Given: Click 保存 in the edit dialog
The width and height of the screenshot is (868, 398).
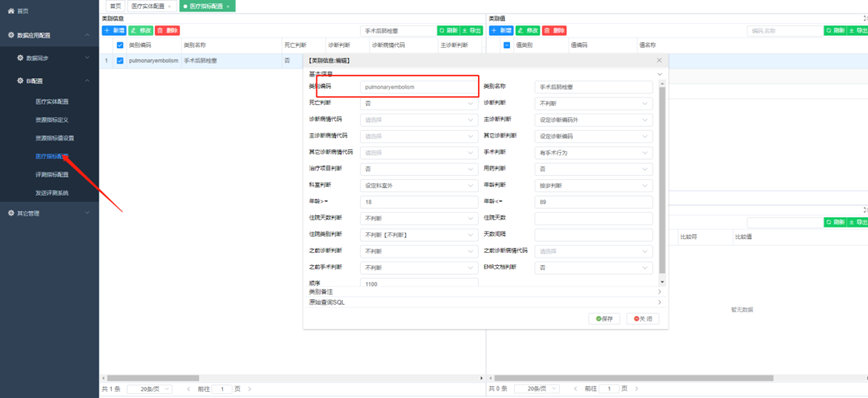Looking at the screenshot, I should click(604, 319).
